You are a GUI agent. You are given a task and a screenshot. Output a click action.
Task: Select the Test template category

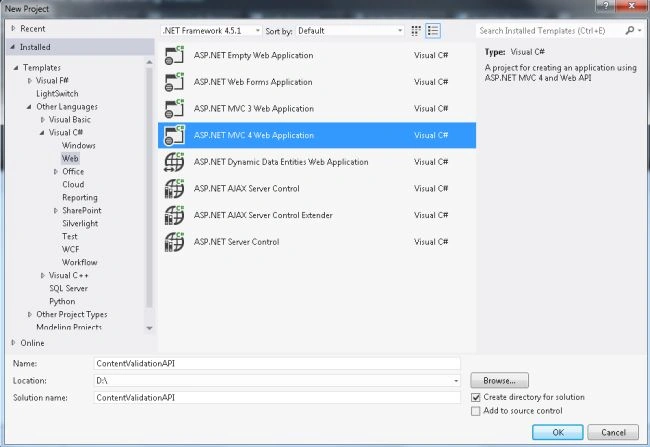point(70,236)
